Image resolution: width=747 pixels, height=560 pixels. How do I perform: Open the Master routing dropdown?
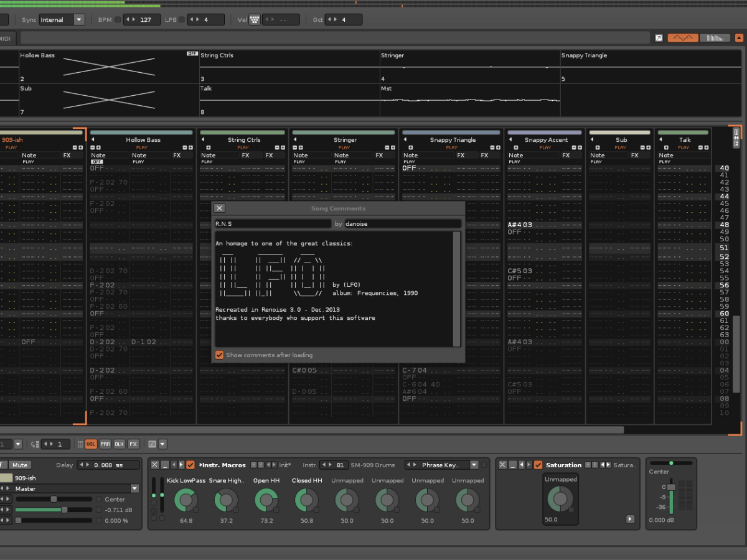tap(134, 488)
